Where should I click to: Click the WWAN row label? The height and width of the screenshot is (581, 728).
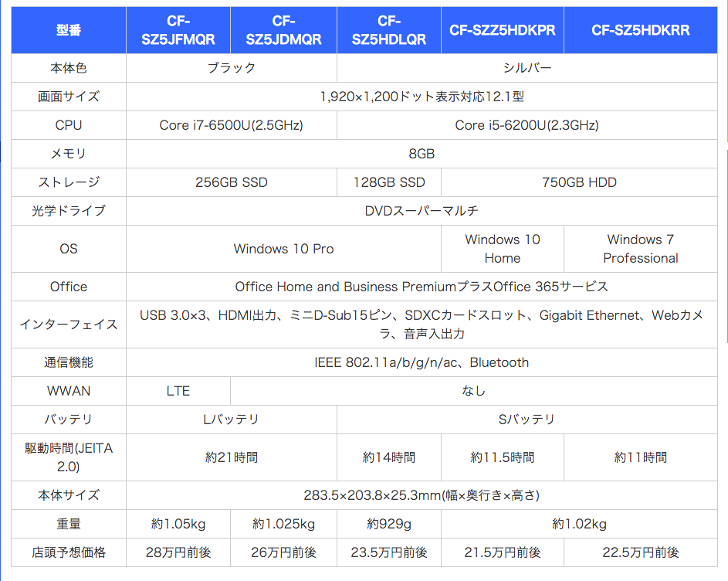(69, 392)
